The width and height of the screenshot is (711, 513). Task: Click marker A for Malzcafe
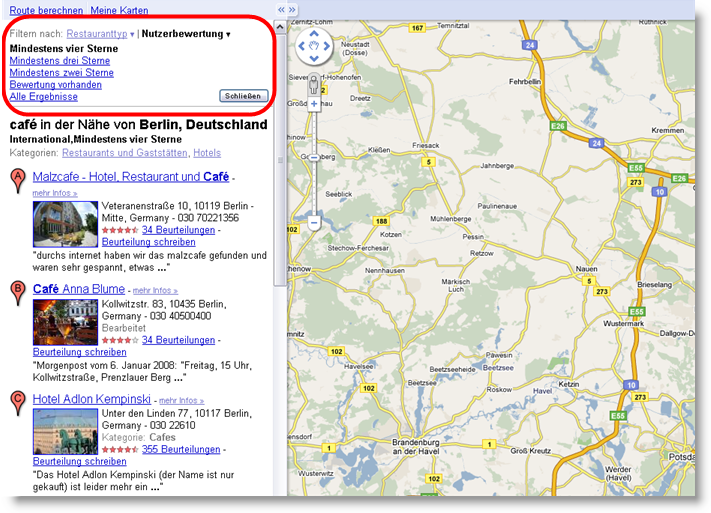[x=18, y=181]
